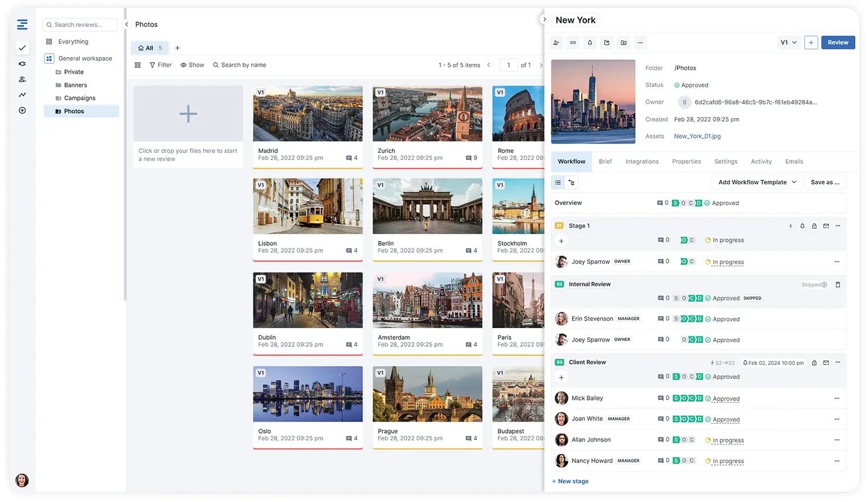The height and width of the screenshot is (502, 868).
Task: Click the add reviewer icon in New York toolbar
Action: (x=556, y=43)
